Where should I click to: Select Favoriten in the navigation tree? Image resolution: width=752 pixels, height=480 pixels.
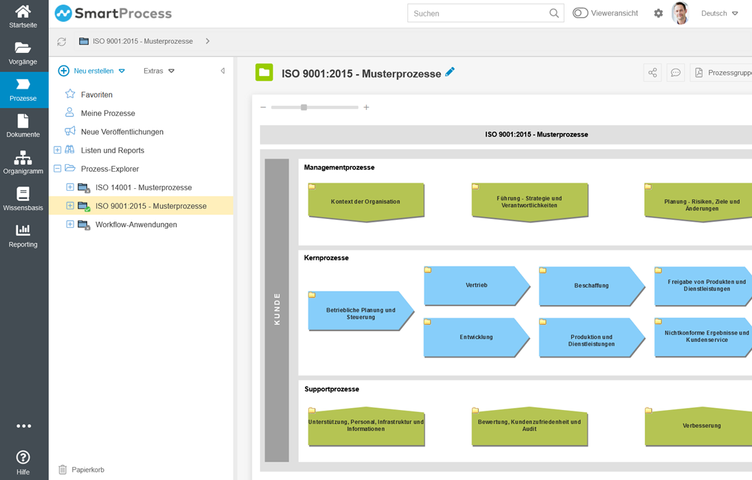click(96, 94)
